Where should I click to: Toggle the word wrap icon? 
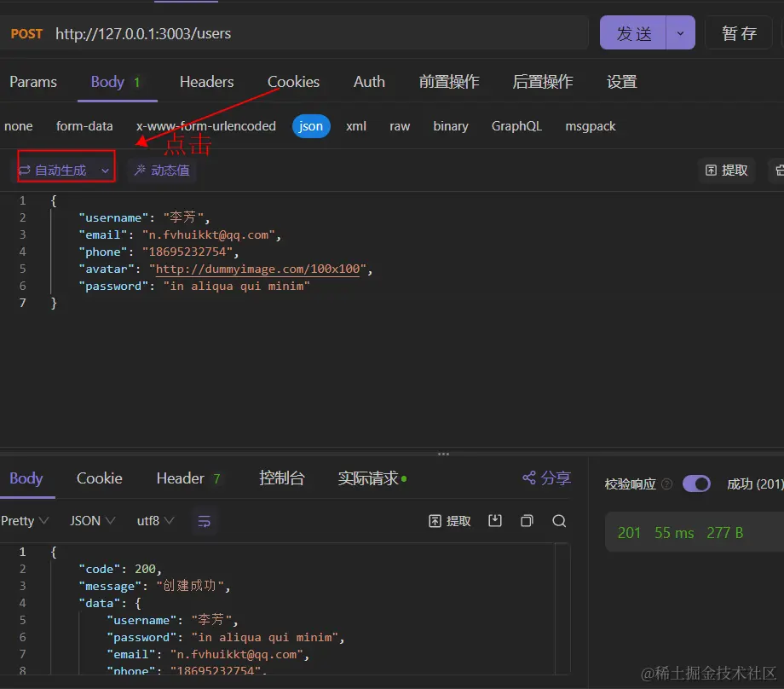click(204, 521)
